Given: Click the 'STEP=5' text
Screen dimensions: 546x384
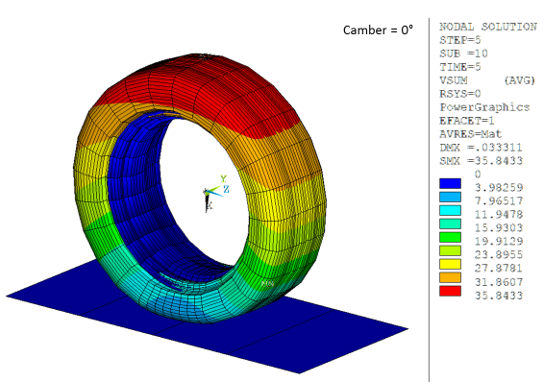Looking at the screenshot, I should pyautogui.click(x=460, y=40).
